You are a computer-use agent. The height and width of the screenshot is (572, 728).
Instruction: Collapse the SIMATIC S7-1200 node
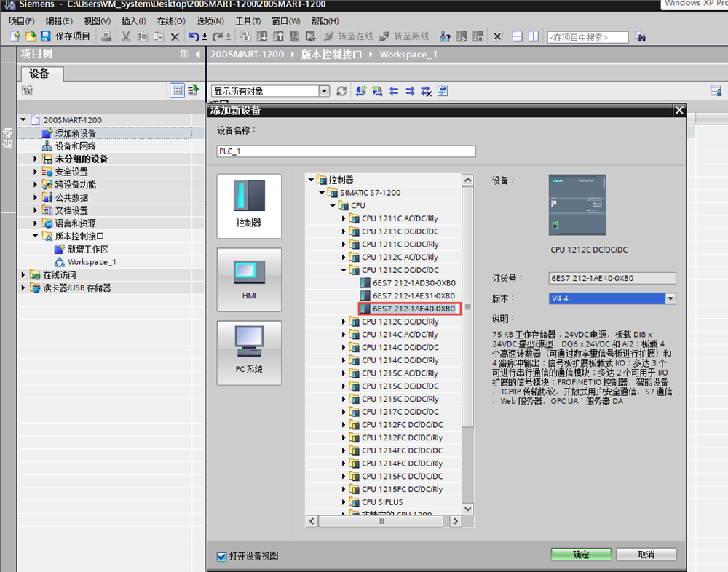pos(322,193)
